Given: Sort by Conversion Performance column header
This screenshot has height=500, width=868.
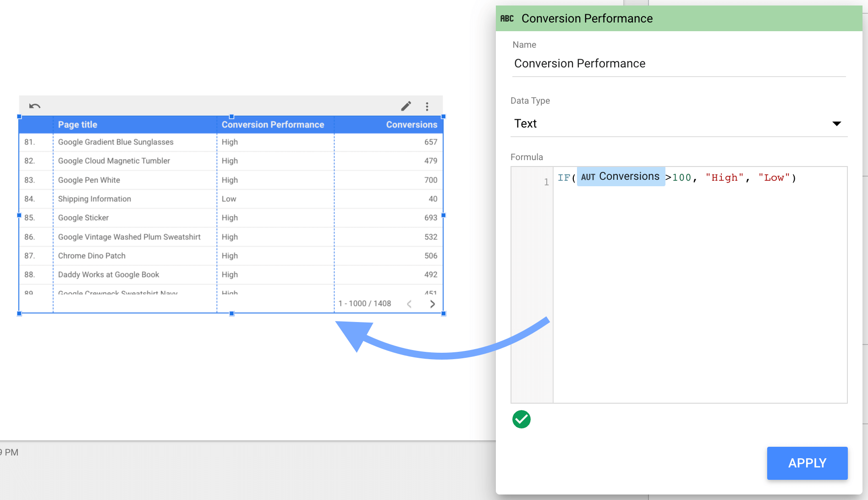Looking at the screenshot, I should coord(273,125).
